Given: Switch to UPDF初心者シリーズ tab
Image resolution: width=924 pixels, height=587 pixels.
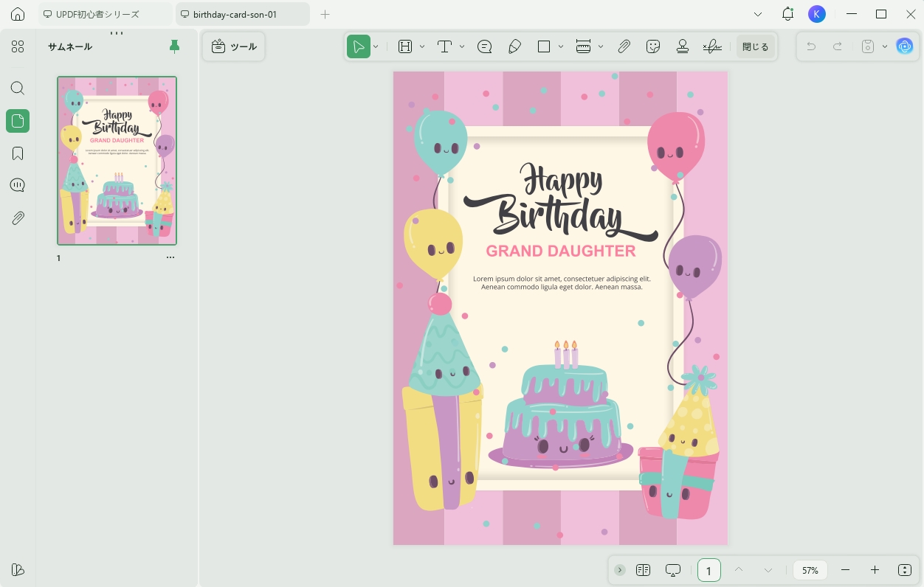Looking at the screenshot, I should tap(105, 14).
